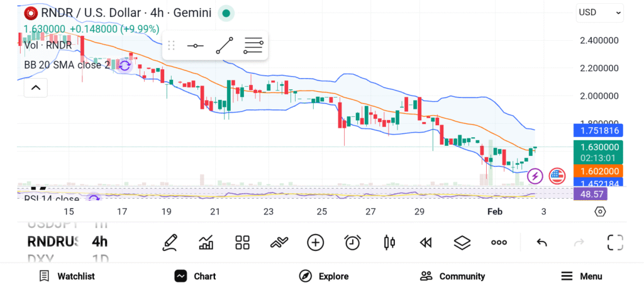Viewport: 644px width, 290px height.
Task: Open the USD currency dropdown
Action: (600, 12)
